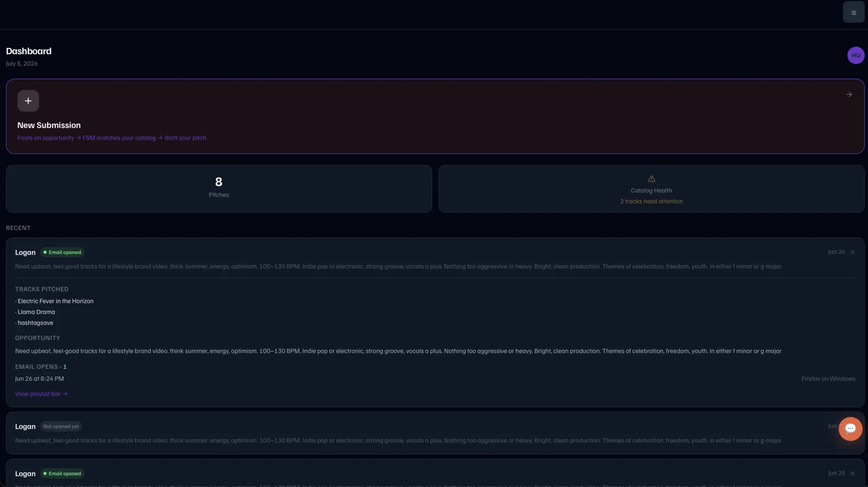The height and width of the screenshot is (487, 868).
Task: Click the Email opened badge on Jun 25 pitch
Action: coord(62,473)
